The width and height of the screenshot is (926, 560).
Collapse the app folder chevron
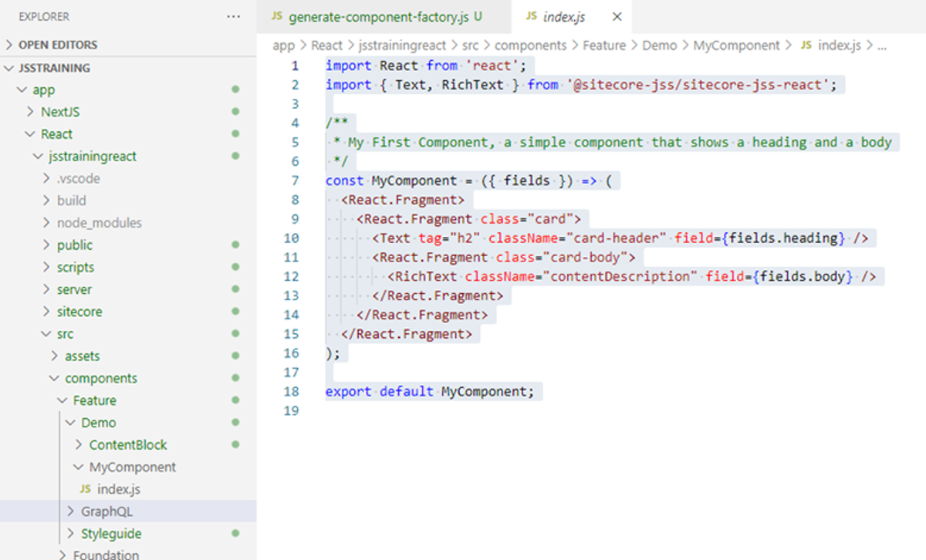pos(22,89)
